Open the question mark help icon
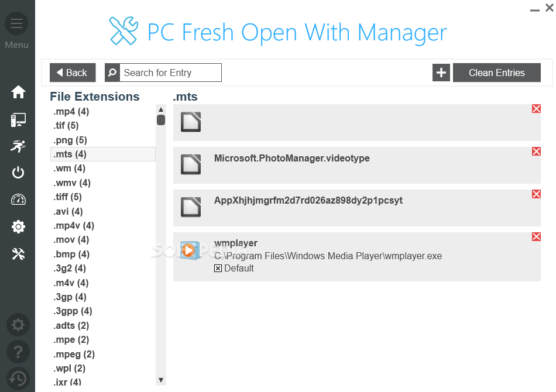Viewport: 556px width, 392px height. 18,352
